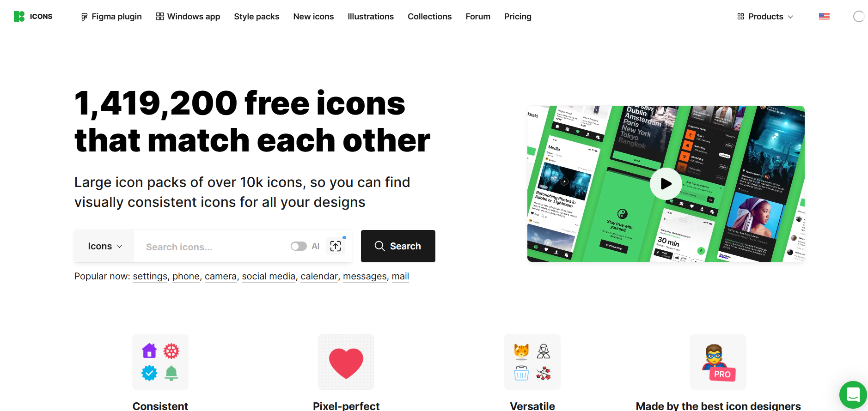Click the red heart Pixel-perfect icon
The width and height of the screenshot is (868, 411).
coord(346,362)
